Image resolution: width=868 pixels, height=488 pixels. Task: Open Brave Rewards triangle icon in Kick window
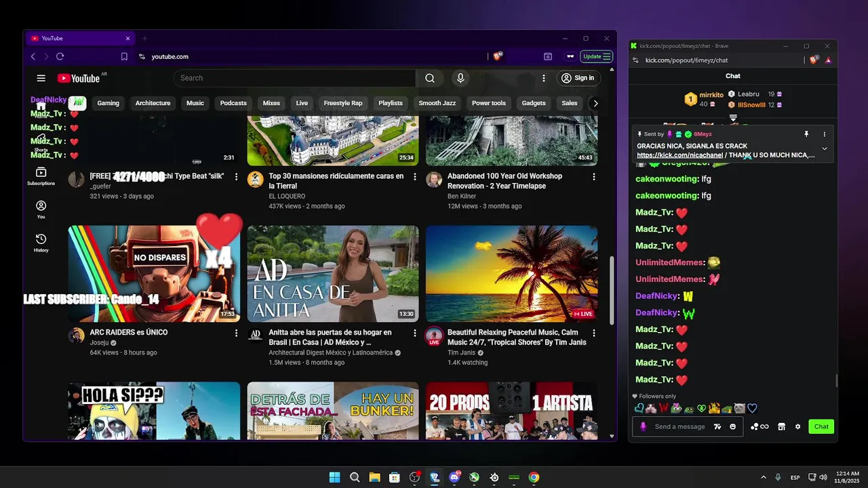pyautogui.click(x=828, y=60)
